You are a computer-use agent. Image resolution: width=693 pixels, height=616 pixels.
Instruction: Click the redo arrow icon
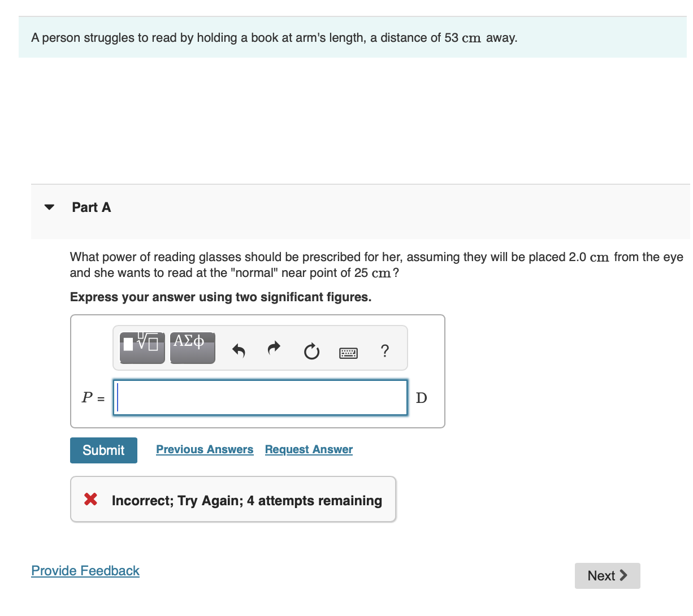[x=274, y=348]
